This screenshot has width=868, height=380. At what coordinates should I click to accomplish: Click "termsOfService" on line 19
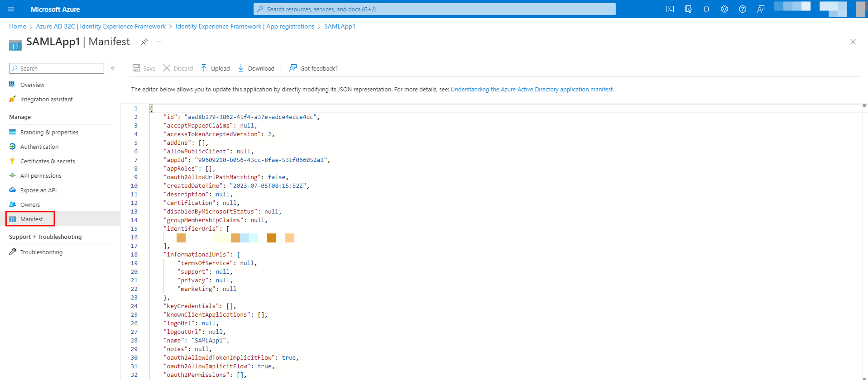tap(205, 263)
